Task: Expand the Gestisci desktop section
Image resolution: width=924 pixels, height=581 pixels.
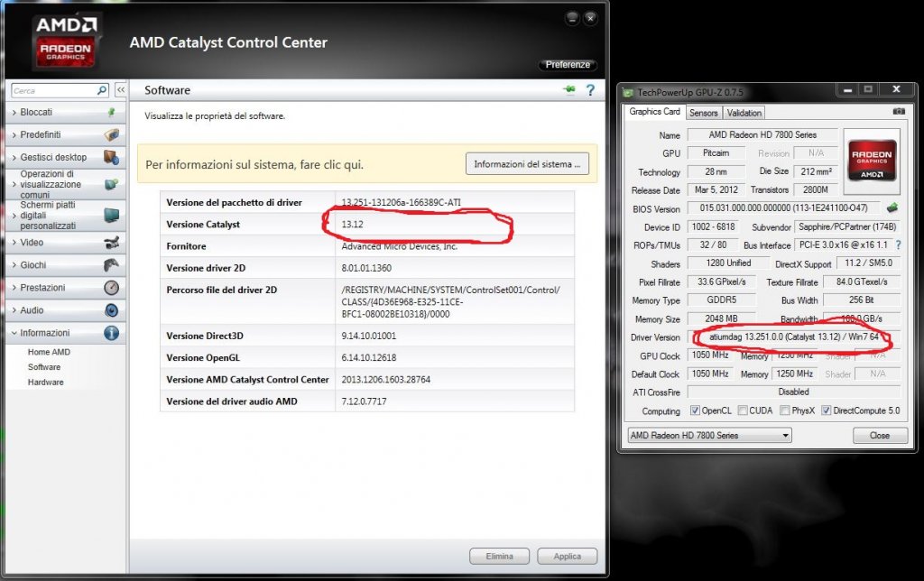Action: [14, 157]
